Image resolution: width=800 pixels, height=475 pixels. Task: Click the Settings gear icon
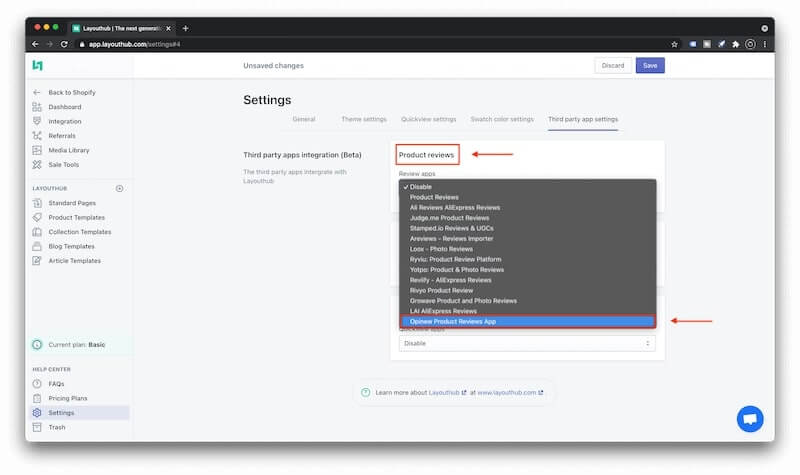[37, 412]
